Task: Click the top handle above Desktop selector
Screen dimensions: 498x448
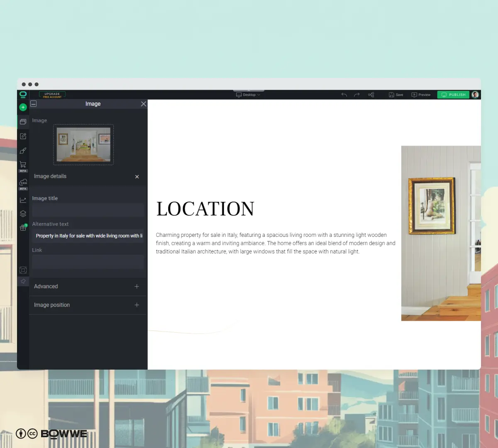Action: click(249, 90)
